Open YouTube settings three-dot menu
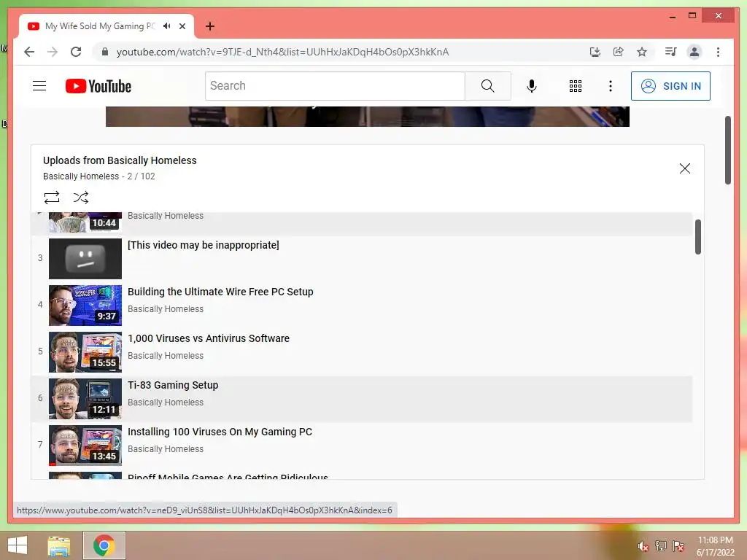Viewport: 747px width, 560px height. point(611,86)
